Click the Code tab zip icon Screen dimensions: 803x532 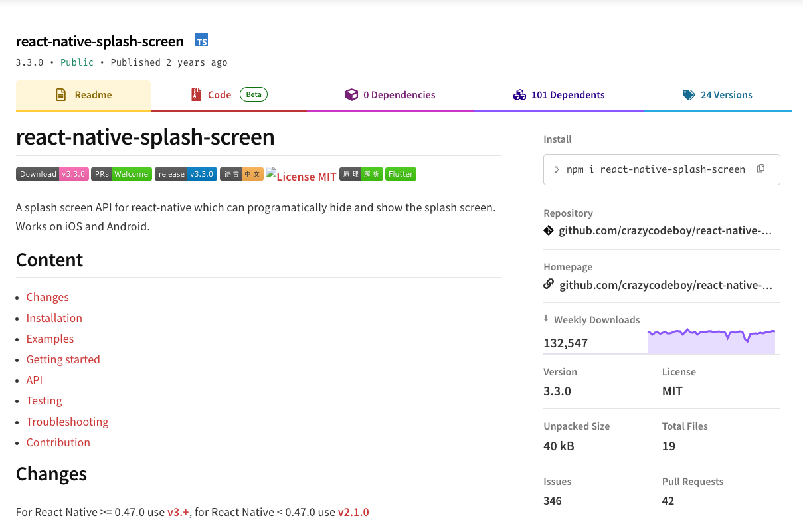click(x=196, y=95)
